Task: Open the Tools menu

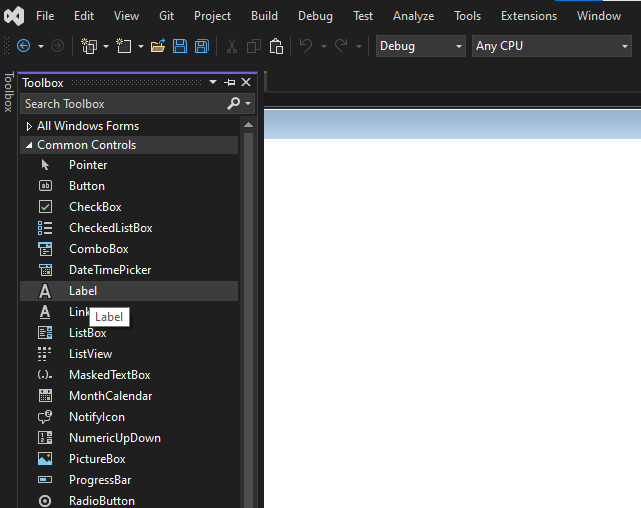Action: pos(467,16)
